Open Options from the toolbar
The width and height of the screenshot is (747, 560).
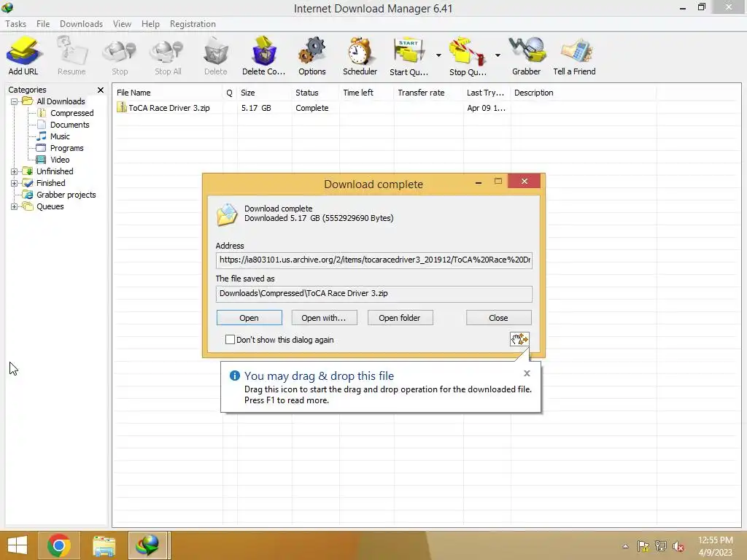(312, 56)
